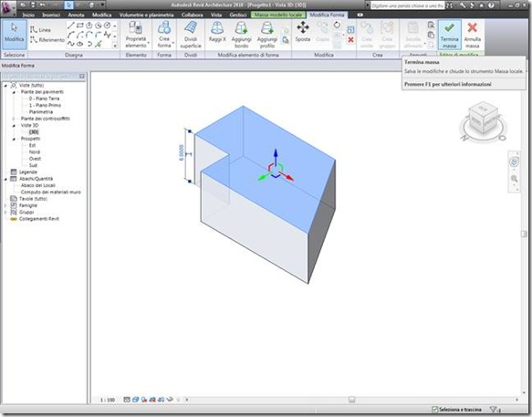532x417 pixels.
Task: Open the Collabora ribbon tab
Action: (192, 15)
